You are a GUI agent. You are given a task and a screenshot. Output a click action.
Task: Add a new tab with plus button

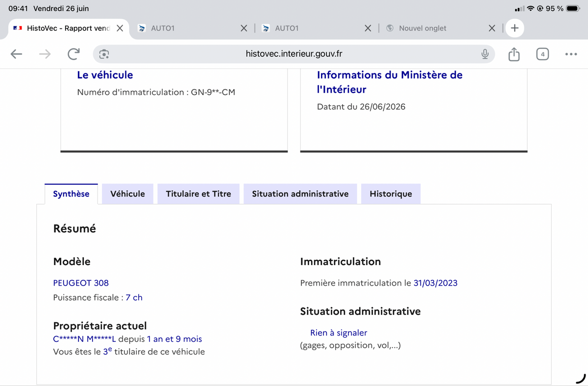[x=514, y=28]
